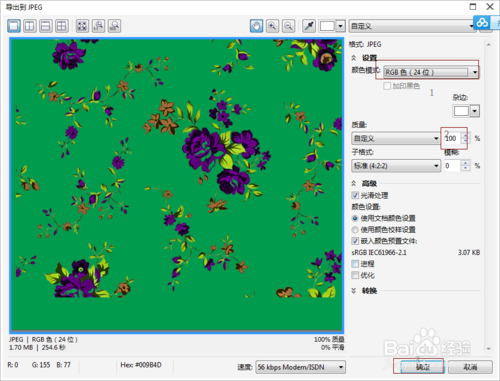Open the 质量 quality preset dropdown

click(x=396, y=138)
